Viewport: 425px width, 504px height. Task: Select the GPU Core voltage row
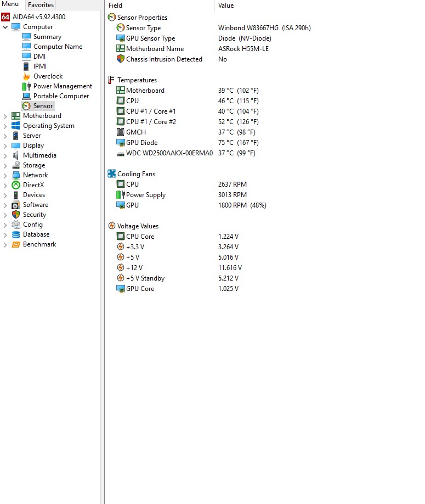point(177,289)
